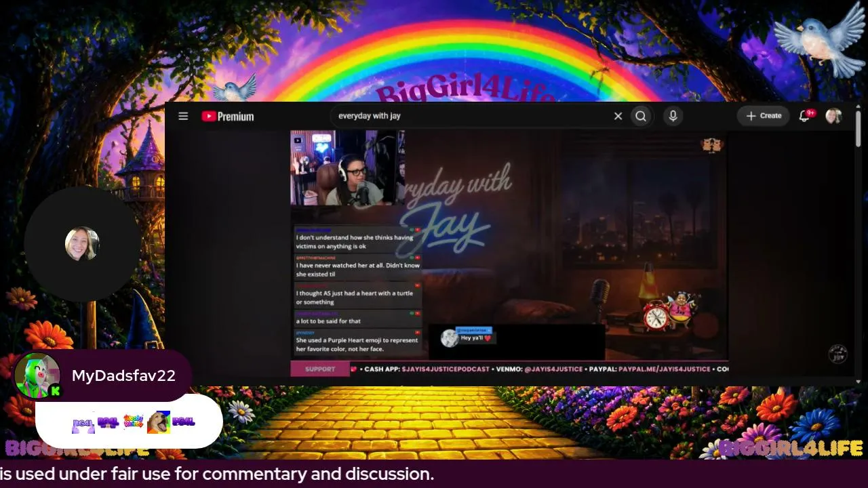Image resolution: width=868 pixels, height=488 pixels.
Task: Click the CASH APP ticker text
Action: tap(427, 369)
